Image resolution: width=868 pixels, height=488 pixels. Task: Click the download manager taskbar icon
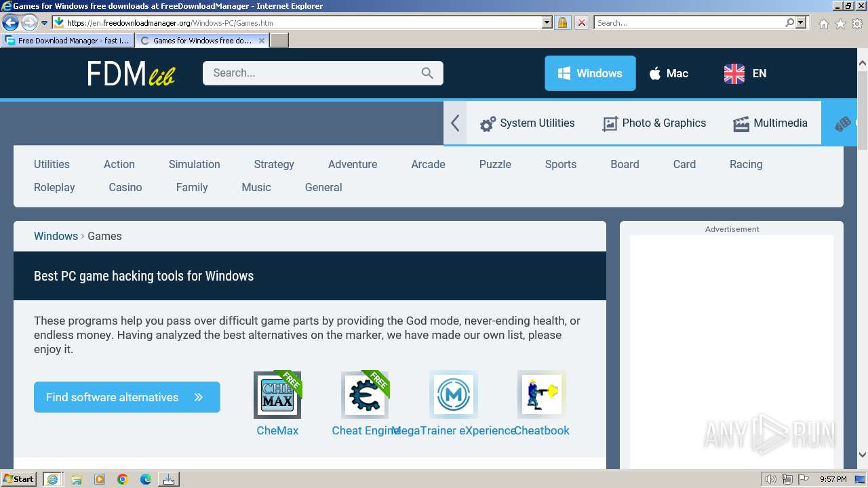tap(169, 479)
